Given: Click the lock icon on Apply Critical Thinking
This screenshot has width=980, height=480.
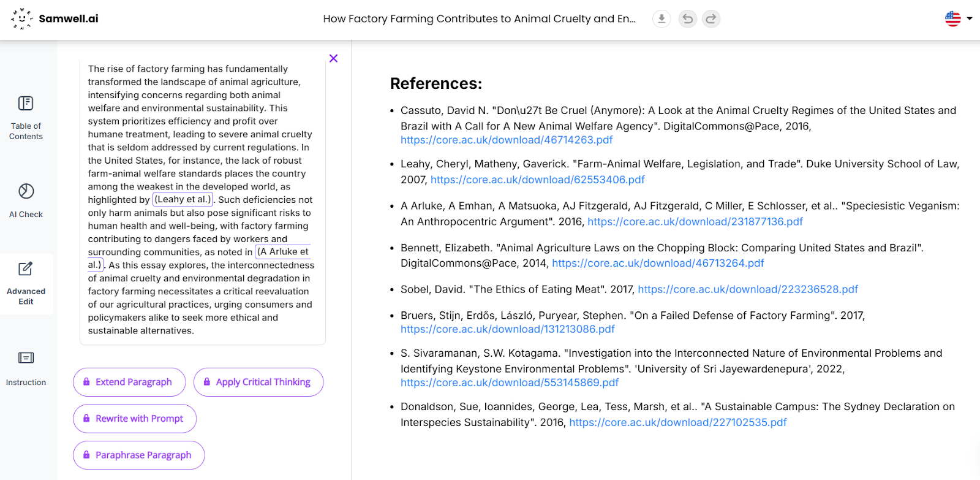Looking at the screenshot, I should point(207,381).
